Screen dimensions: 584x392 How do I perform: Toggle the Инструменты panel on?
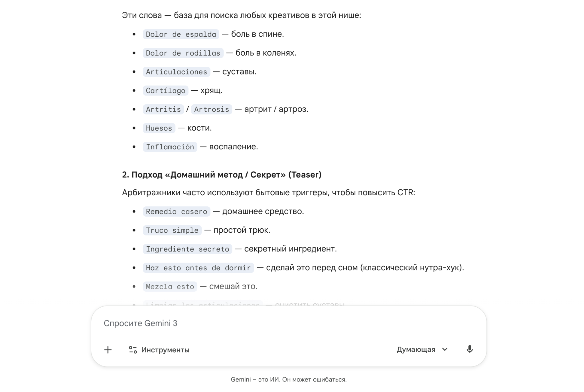(165, 350)
